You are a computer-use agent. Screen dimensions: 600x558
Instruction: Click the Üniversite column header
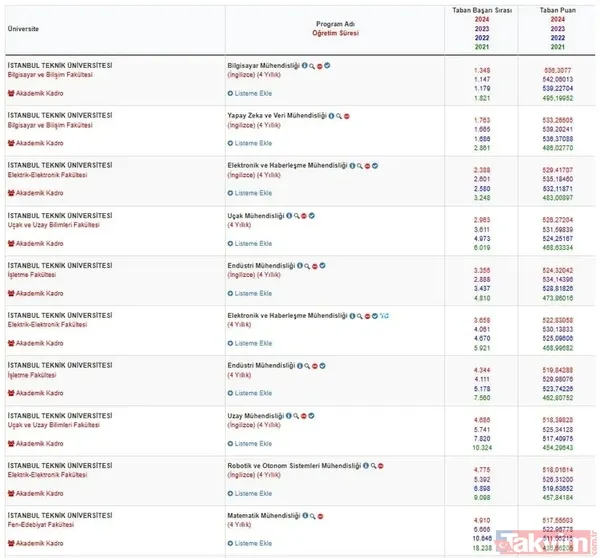click(x=23, y=29)
